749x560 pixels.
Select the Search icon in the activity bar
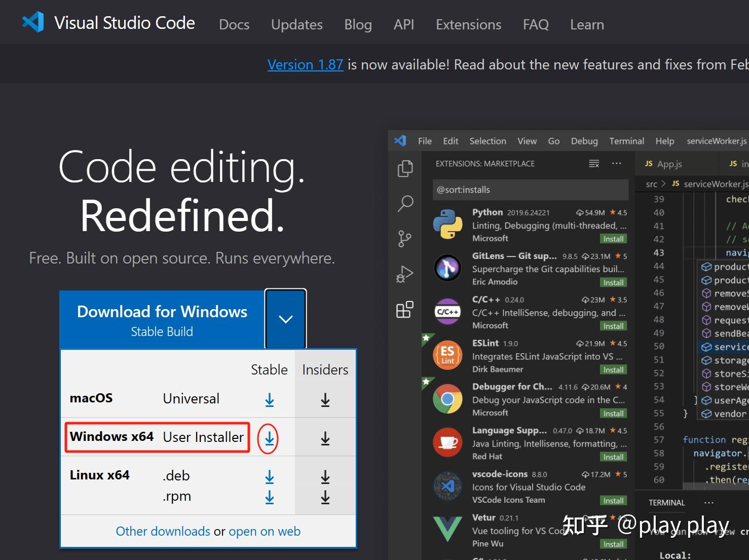404,203
